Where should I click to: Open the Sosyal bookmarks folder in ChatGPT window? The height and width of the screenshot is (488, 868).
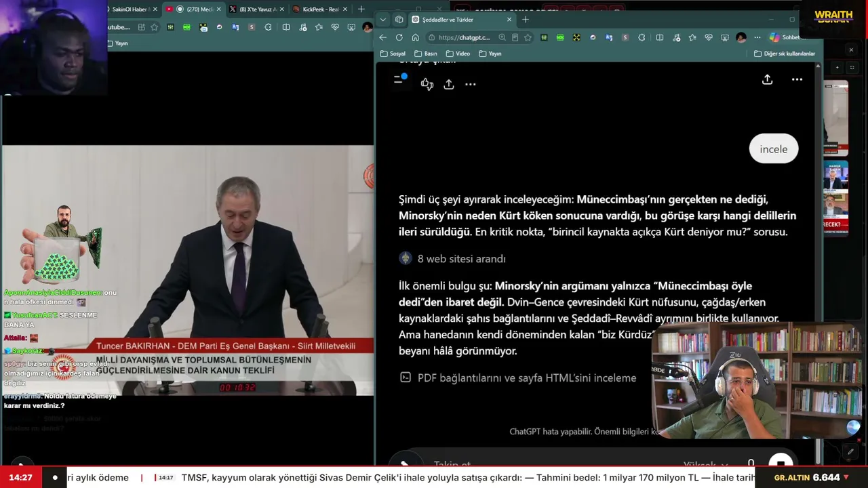pyautogui.click(x=393, y=54)
